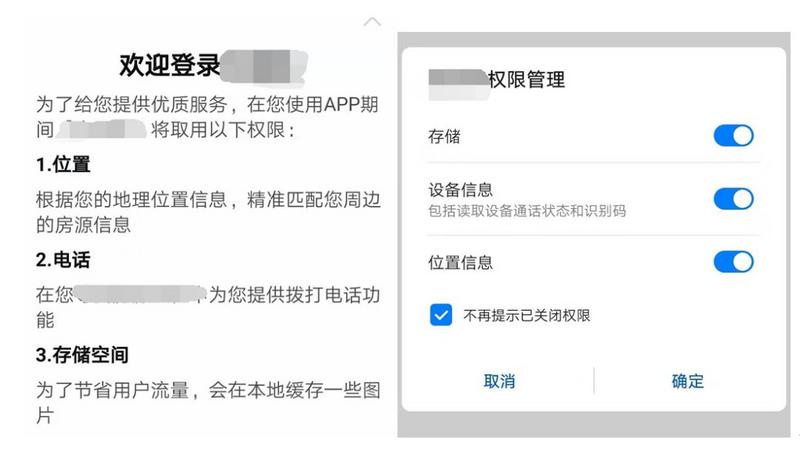
Task: Click the 为您提供拨打电话功能 description
Action: [x=208, y=307]
